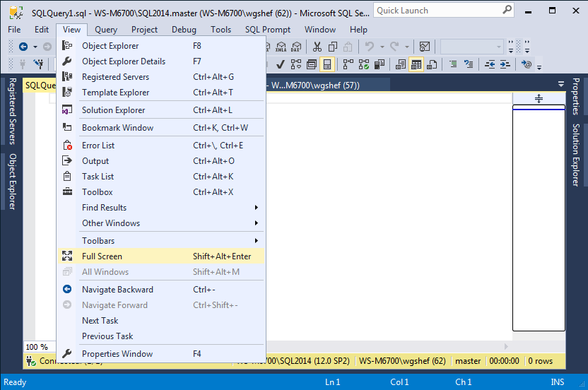Select Solution Explorer menu entry
Image resolution: width=588 pixels, height=390 pixels.
[161, 110]
